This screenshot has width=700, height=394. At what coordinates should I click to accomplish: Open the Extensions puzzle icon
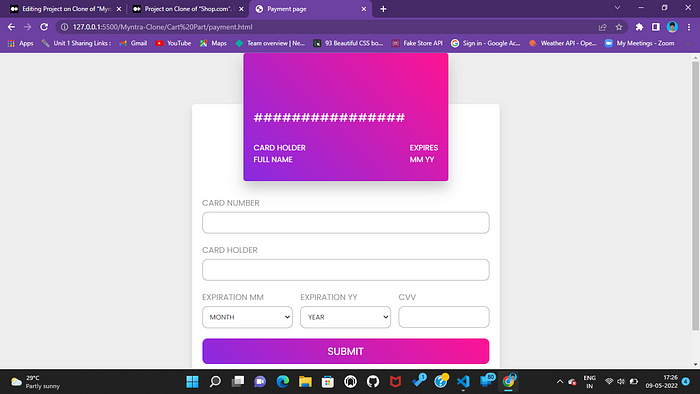(x=639, y=27)
